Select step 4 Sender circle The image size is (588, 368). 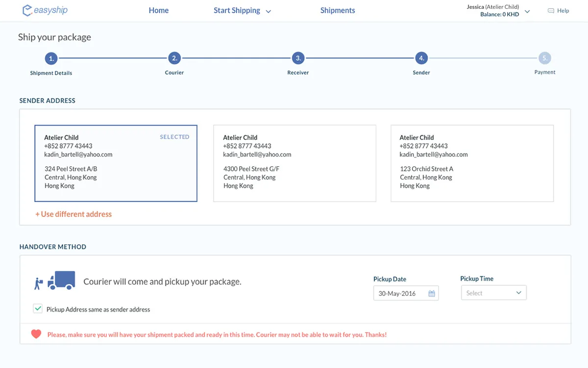pos(421,58)
